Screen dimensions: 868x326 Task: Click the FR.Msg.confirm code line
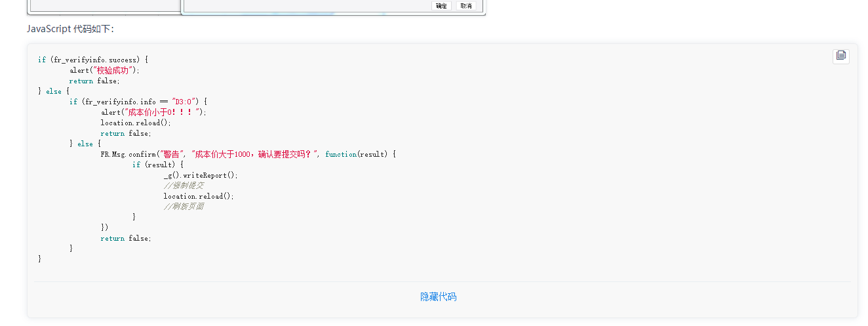click(248, 154)
